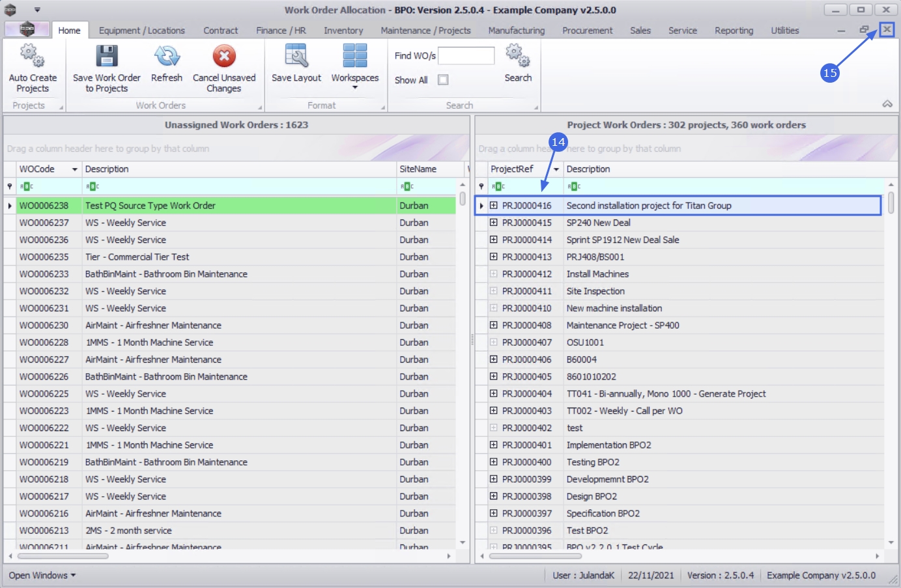Expand project PRJ0000406 row
This screenshot has height=588, width=901.
pos(494,359)
